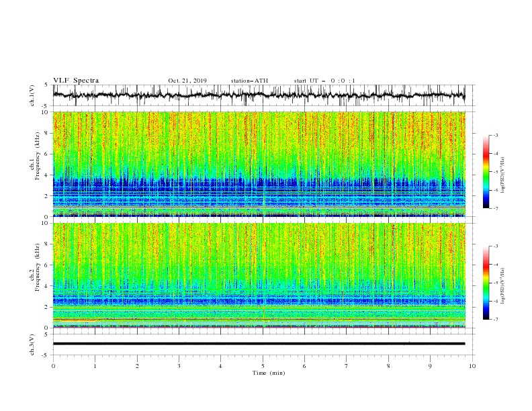Click the ch.2 spectrogram color scale bar
The image size is (532, 411).
click(486, 283)
